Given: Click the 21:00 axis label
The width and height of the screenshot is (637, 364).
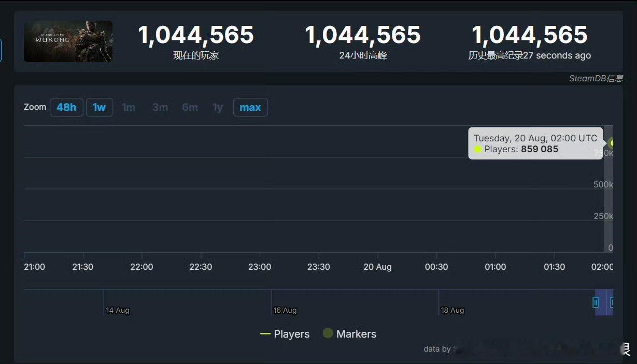Looking at the screenshot, I should 34,267.
